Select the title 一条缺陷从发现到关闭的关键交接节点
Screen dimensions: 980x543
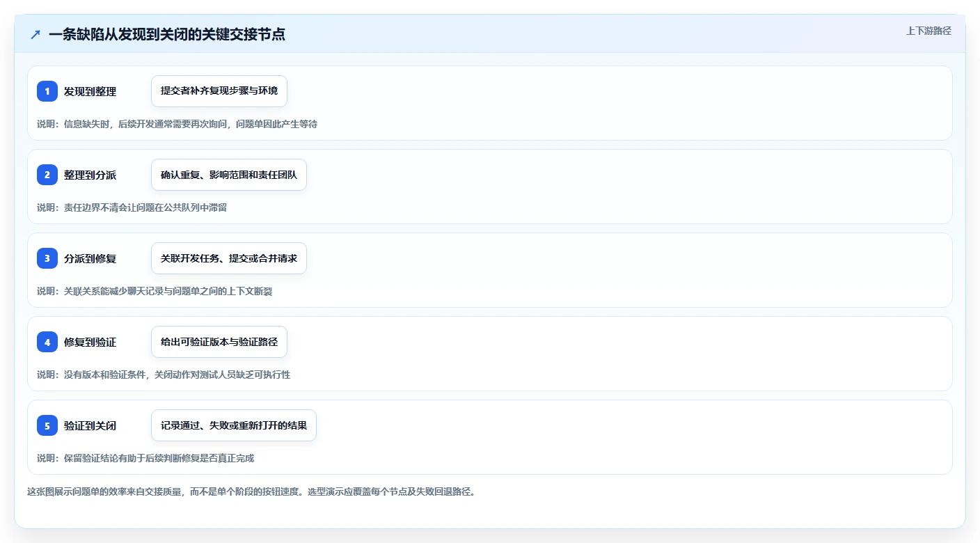coord(167,35)
